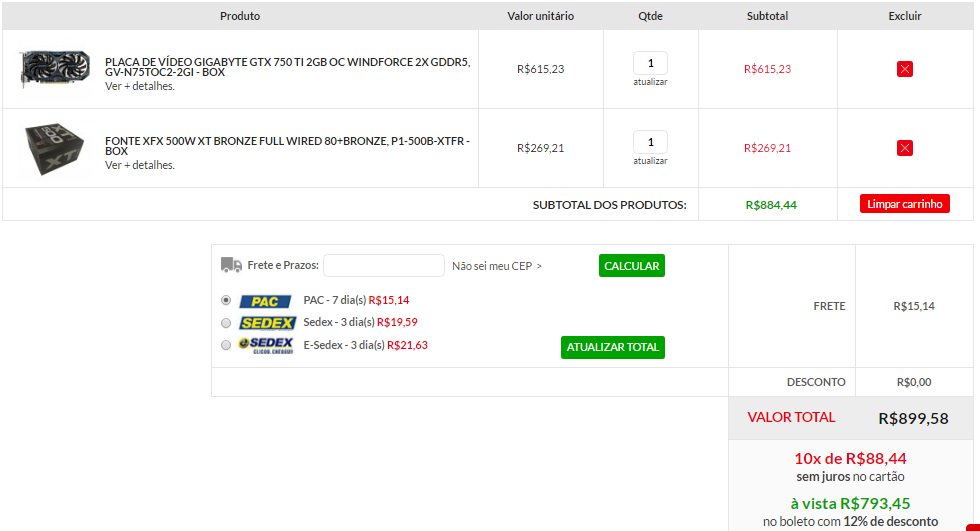Select E-Sedex 3-day shipping radio button
980x531 pixels.
point(226,345)
